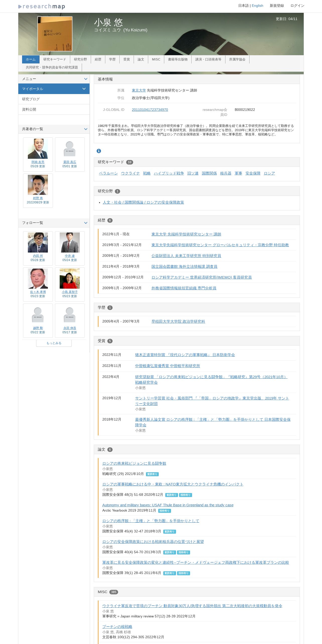Open 永田 伸吾 profile link
This screenshot has height=644, width=322.
click(70, 328)
